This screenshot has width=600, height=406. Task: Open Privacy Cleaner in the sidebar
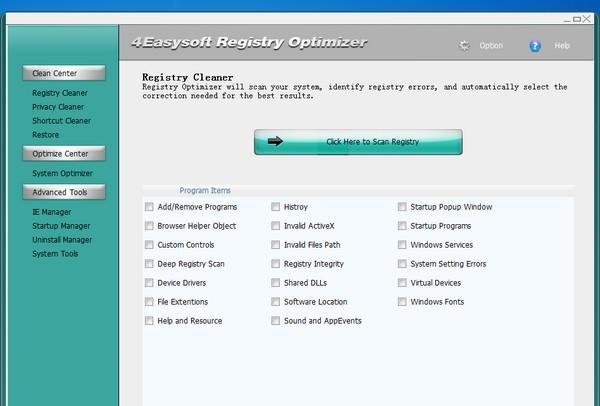pos(58,107)
